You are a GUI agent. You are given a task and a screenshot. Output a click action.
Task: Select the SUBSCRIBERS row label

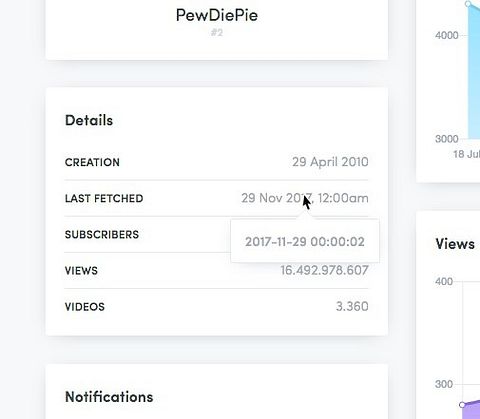102,235
